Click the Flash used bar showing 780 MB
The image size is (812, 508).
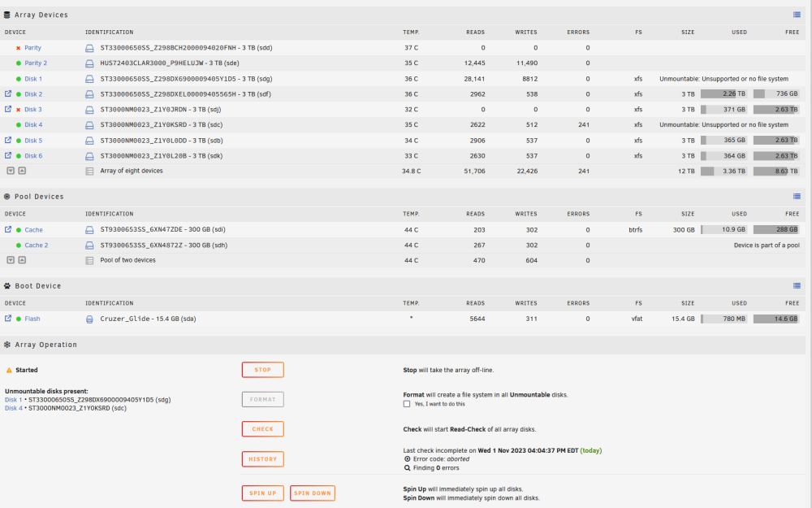pyautogui.click(x=723, y=319)
